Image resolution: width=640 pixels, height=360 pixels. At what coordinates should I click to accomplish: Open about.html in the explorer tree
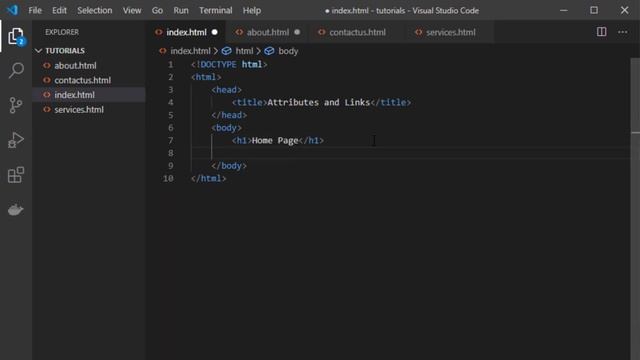tap(75, 65)
